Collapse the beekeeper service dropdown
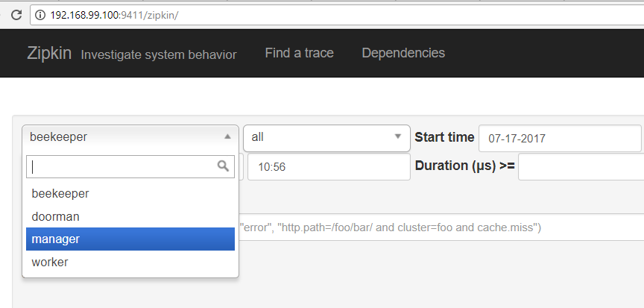644x308 pixels. point(130,137)
